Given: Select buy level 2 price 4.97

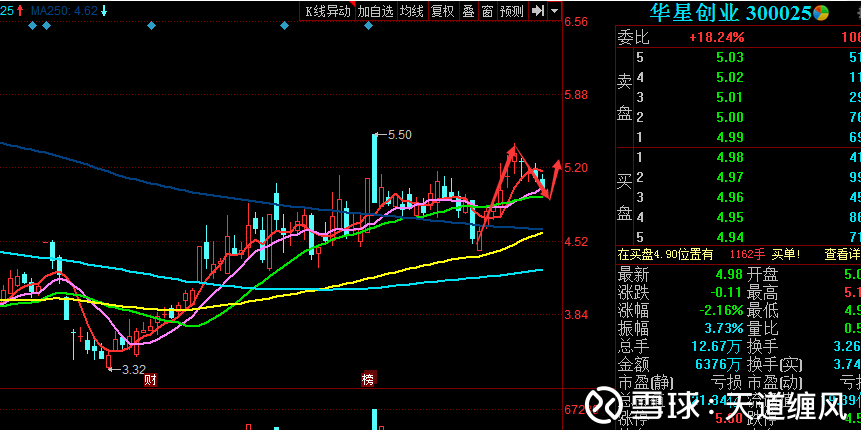Looking at the screenshot, I should coord(730,177).
